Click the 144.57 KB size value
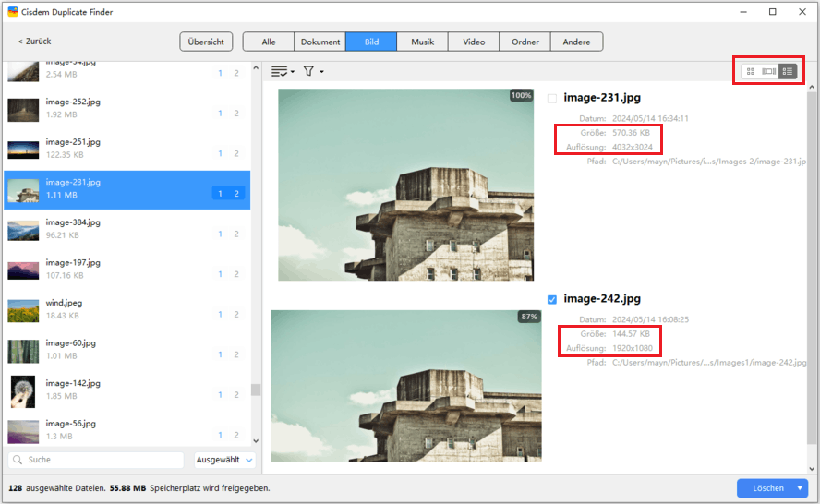This screenshot has width=820, height=504. 632,333
